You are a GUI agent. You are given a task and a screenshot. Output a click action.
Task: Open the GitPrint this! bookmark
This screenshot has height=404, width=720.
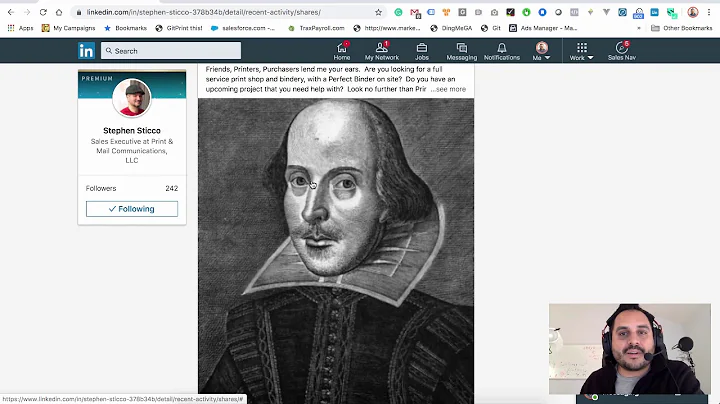179,28
